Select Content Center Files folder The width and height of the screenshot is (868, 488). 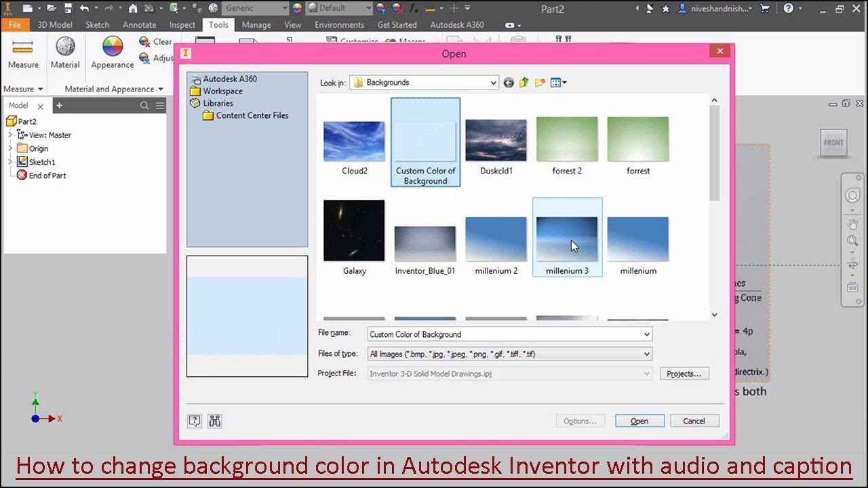click(246, 115)
